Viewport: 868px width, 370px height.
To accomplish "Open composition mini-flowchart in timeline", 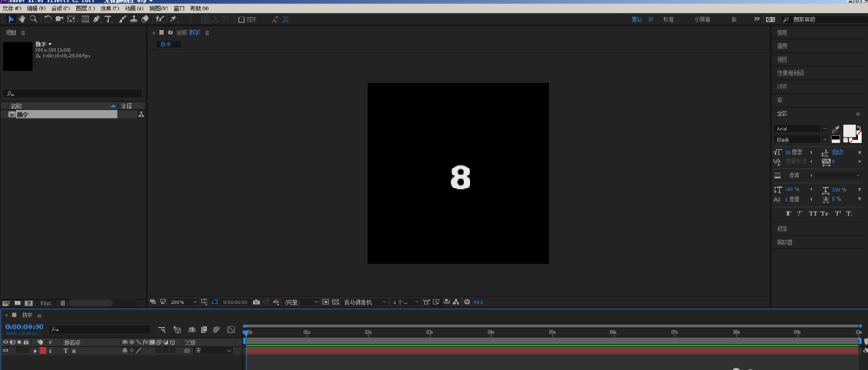I will click(161, 329).
